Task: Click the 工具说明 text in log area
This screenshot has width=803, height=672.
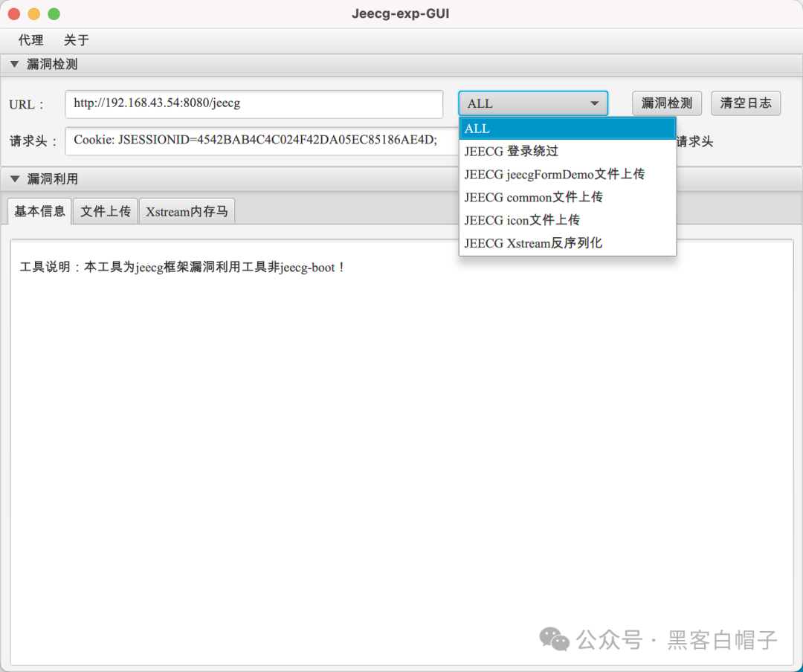Action: (x=182, y=268)
